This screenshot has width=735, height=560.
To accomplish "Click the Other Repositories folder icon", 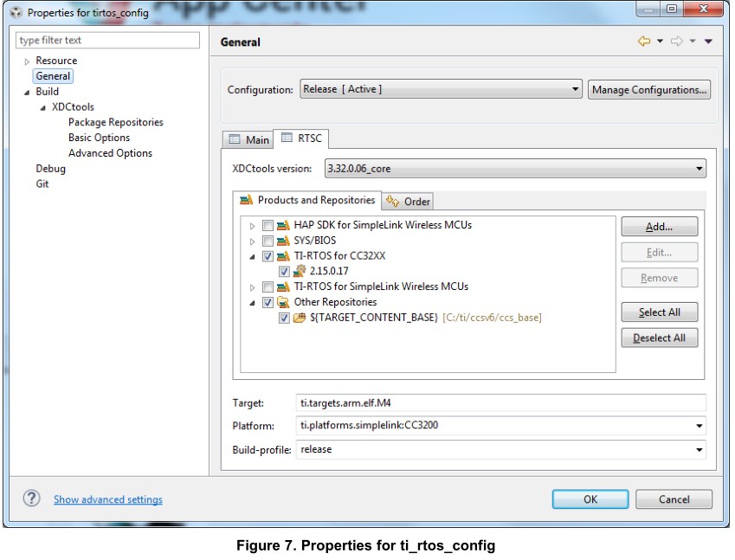I will point(283,302).
